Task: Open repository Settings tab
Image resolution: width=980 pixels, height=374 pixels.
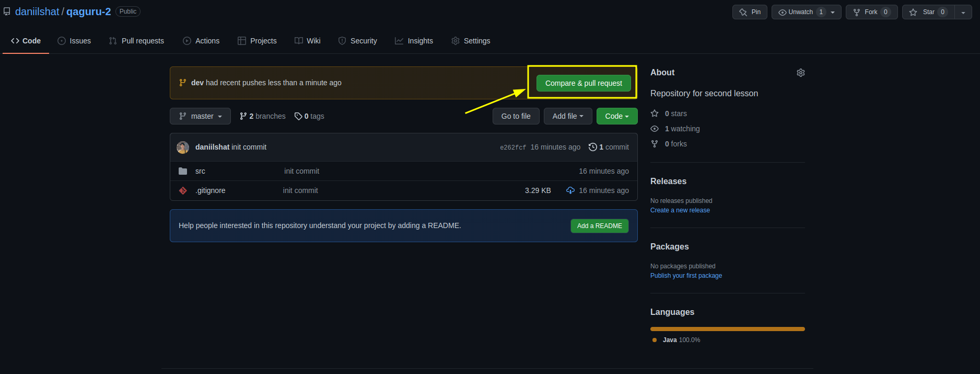Action: point(471,41)
